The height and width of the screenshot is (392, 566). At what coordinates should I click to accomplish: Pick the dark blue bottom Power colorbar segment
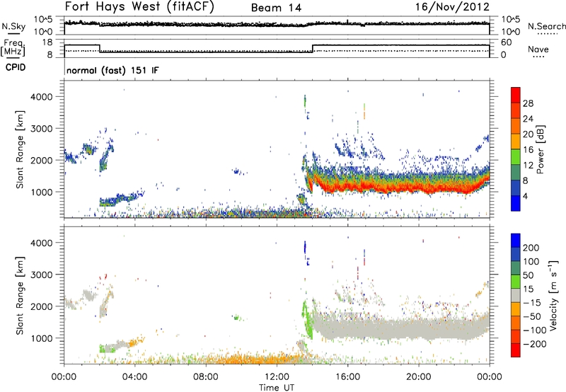click(516, 203)
